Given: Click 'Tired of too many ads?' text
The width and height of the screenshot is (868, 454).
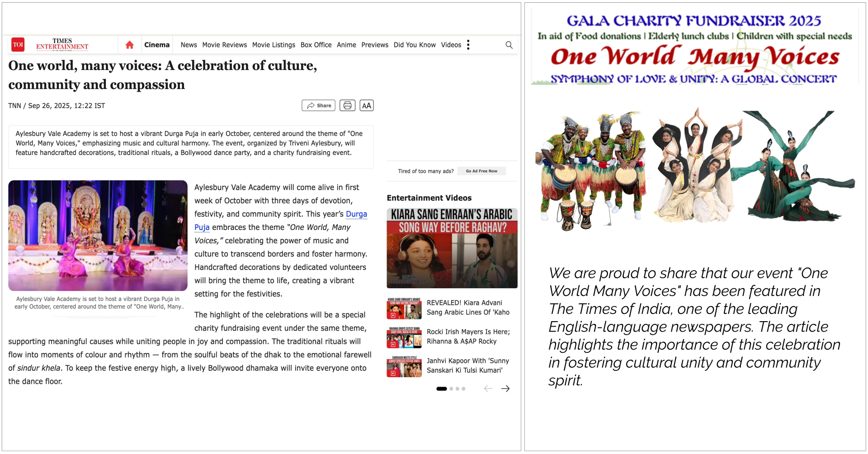Looking at the screenshot, I should click(425, 171).
